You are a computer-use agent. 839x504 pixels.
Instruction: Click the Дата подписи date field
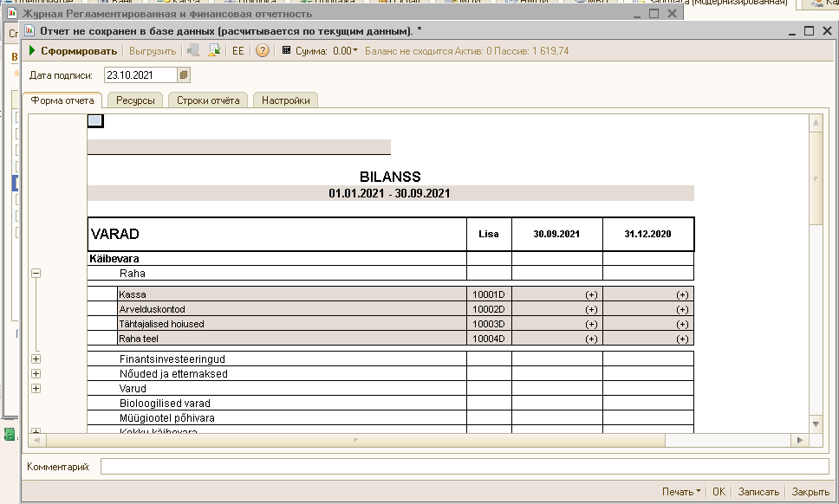point(140,74)
